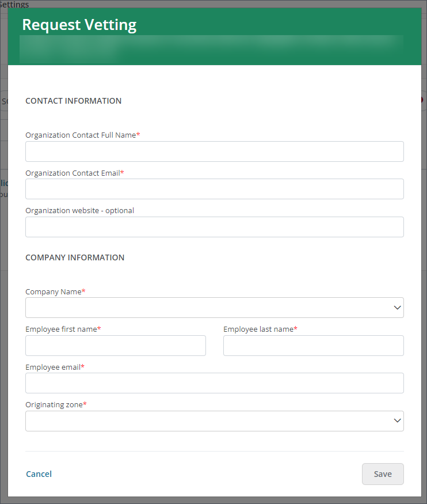Viewport: 427px width, 504px height.
Task: Click the CONTACT INFORMATION section heading
Action: [73, 101]
